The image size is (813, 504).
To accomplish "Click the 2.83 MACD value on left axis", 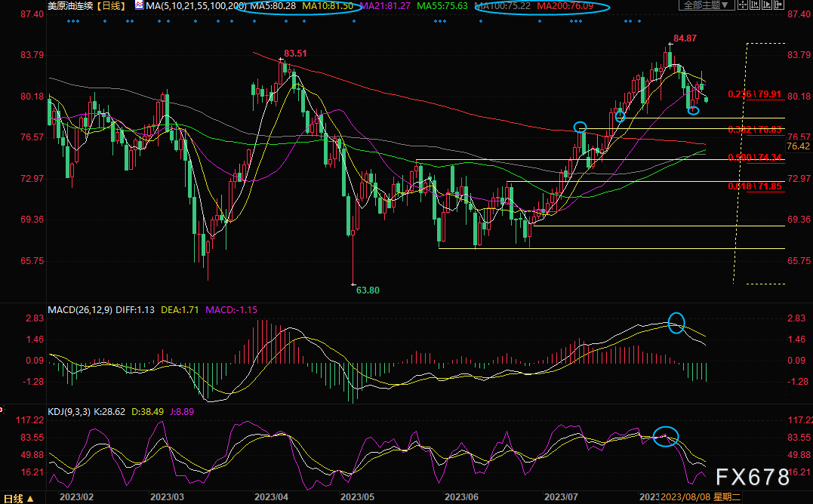I will tap(35, 318).
